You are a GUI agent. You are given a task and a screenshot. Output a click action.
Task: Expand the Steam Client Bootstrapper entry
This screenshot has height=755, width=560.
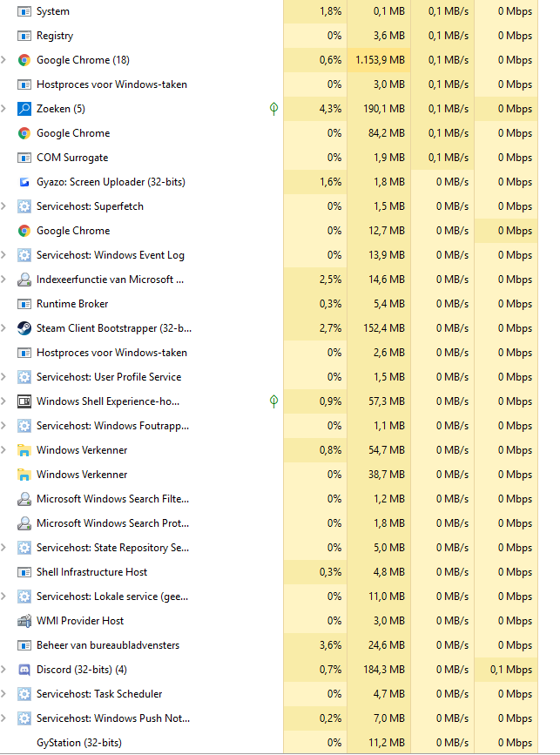tap(4, 328)
